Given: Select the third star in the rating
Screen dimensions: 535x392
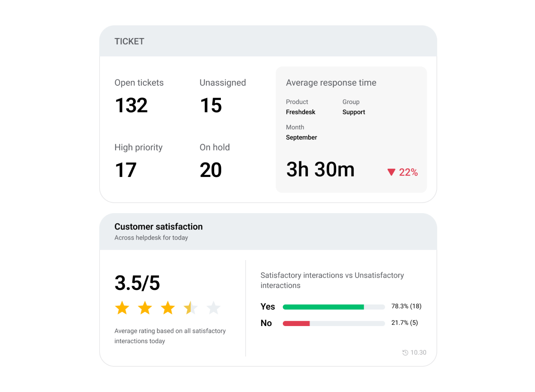Looking at the screenshot, I should pyautogui.click(x=168, y=308).
